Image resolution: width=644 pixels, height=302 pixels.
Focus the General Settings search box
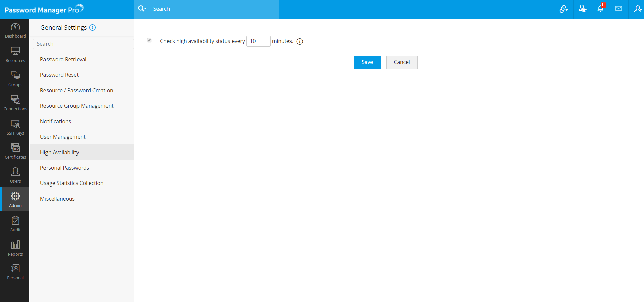84,44
